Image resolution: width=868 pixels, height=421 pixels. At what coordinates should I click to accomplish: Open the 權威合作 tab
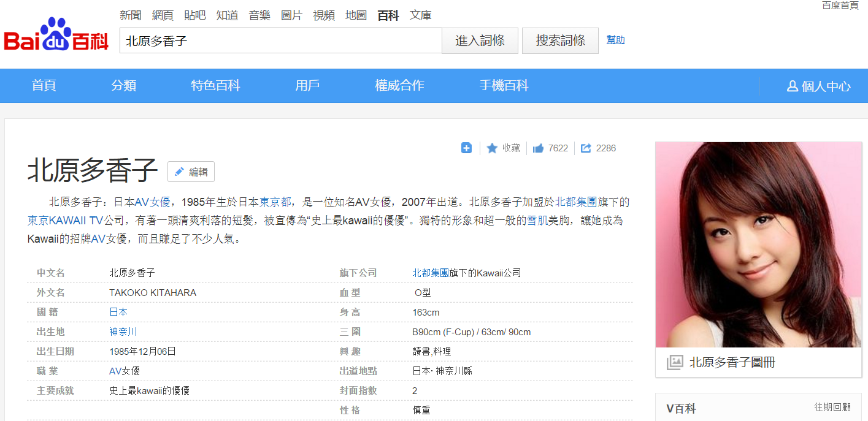coord(399,86)
